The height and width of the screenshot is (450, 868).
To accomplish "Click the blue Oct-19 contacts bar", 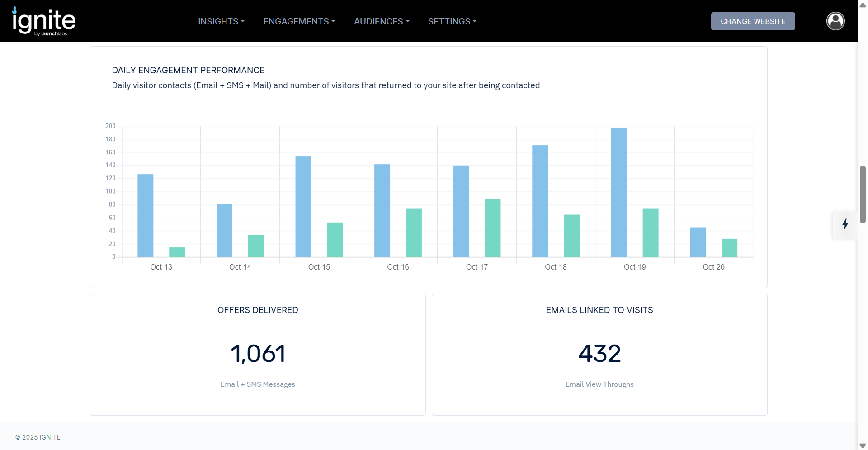I will coord(618,193).
